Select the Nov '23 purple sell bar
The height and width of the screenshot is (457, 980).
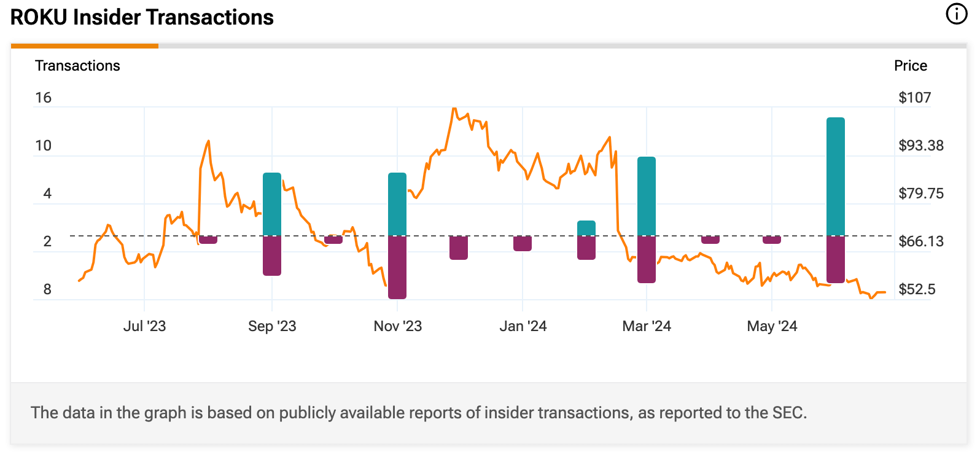click(397, 267)
